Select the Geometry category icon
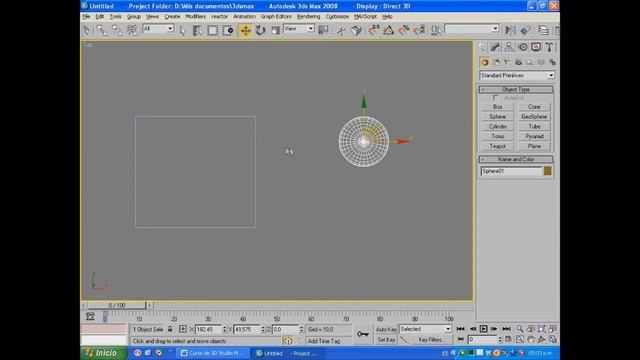This screenshot has width=640, height=360. tap(485, 62)
